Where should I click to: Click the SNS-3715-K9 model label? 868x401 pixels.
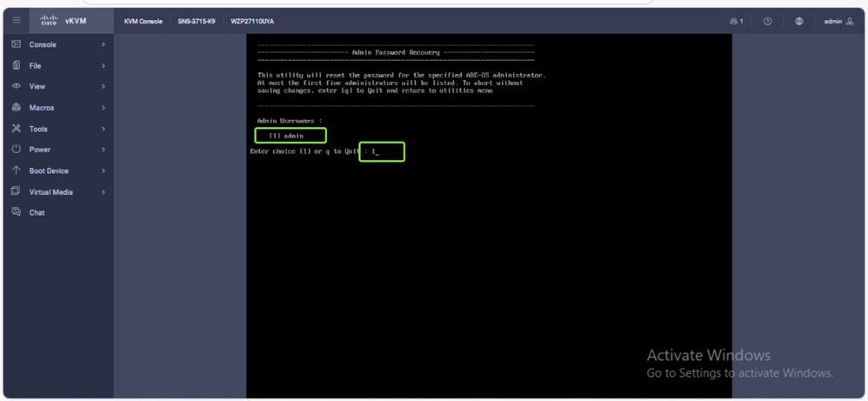pyautogui.click(x=197, y=22)
